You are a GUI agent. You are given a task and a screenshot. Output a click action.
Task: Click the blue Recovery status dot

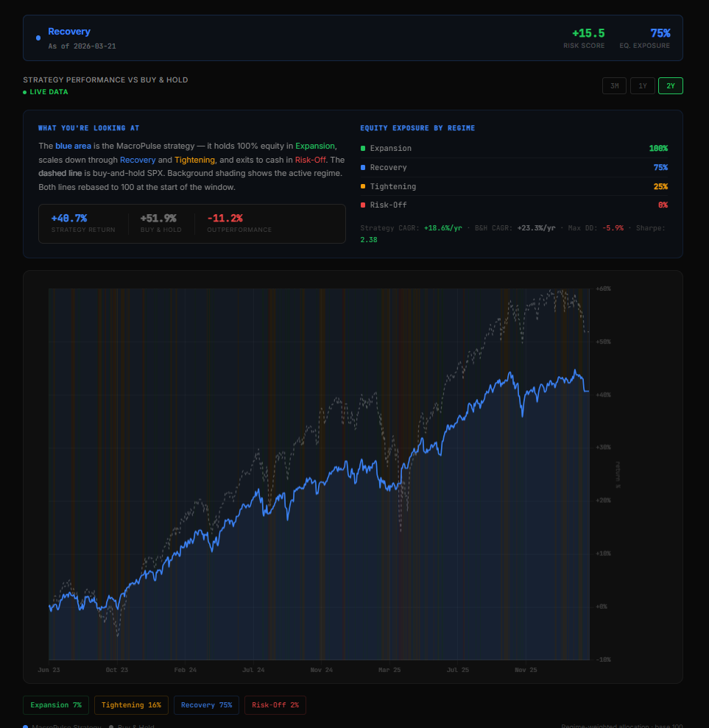38,38
